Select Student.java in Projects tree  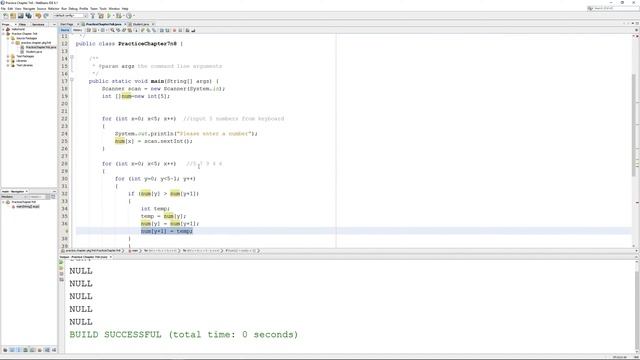[34, 52]
